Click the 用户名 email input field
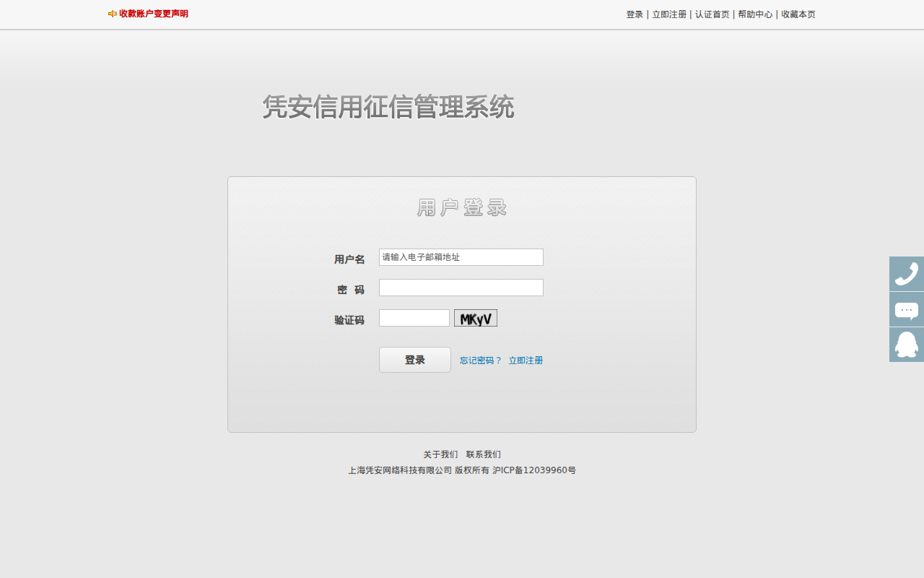 click(x=461, y=257)
